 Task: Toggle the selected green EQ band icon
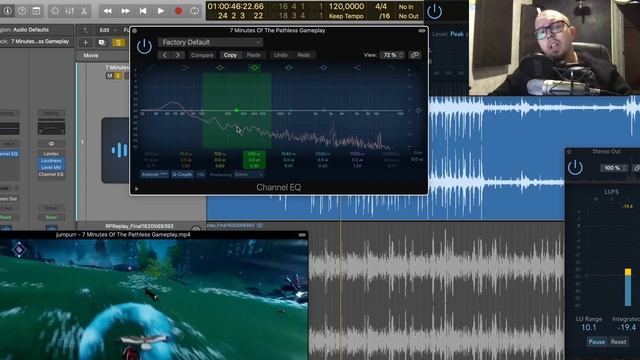tap(254, 67)
